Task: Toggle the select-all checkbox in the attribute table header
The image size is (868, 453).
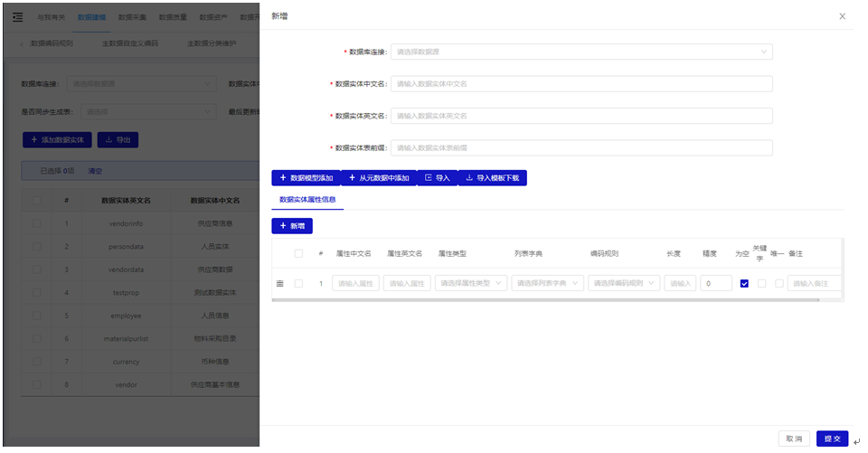Action: pos(298,254)
